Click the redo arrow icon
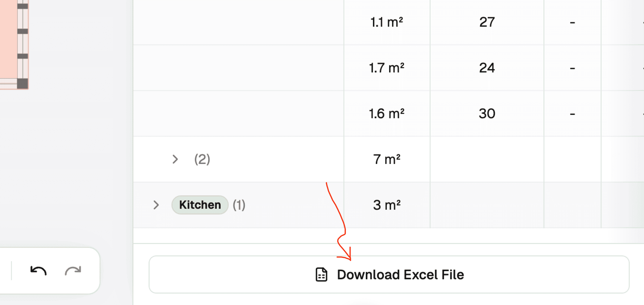The height and width of the screenshot is (305, 644). [x=73, y=271]
